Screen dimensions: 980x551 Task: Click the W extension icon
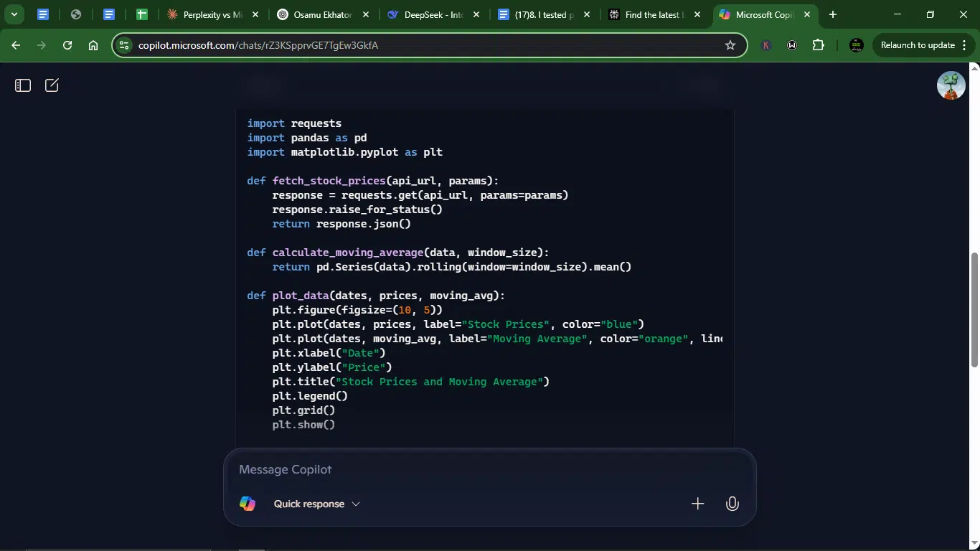792,45
